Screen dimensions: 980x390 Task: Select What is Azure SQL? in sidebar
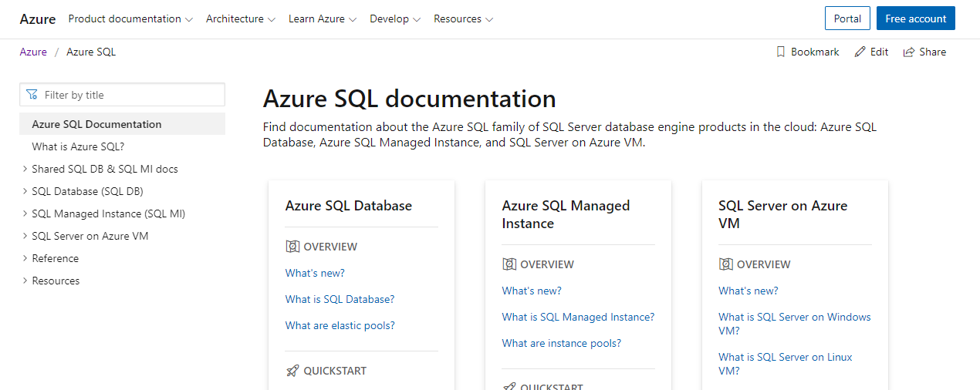pyautogui.click(x=78, y=146)
